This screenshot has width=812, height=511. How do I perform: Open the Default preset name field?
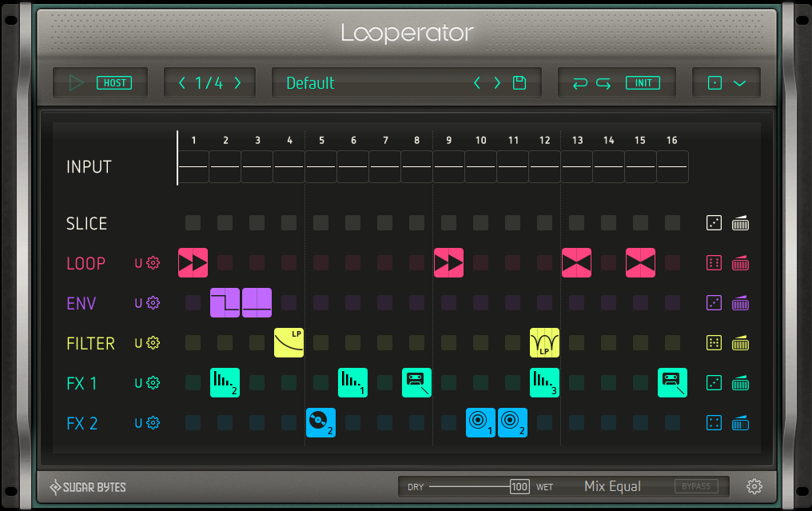(310, 83)
